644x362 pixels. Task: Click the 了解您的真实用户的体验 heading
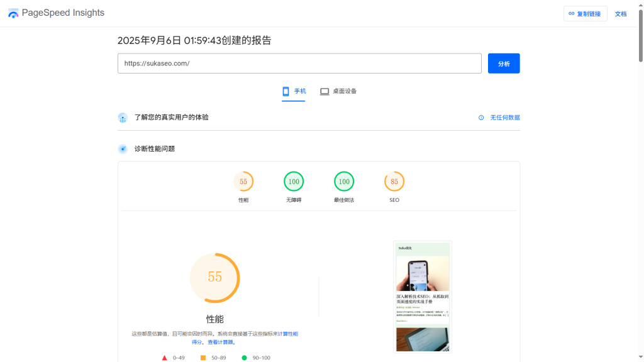click(171, 118)
